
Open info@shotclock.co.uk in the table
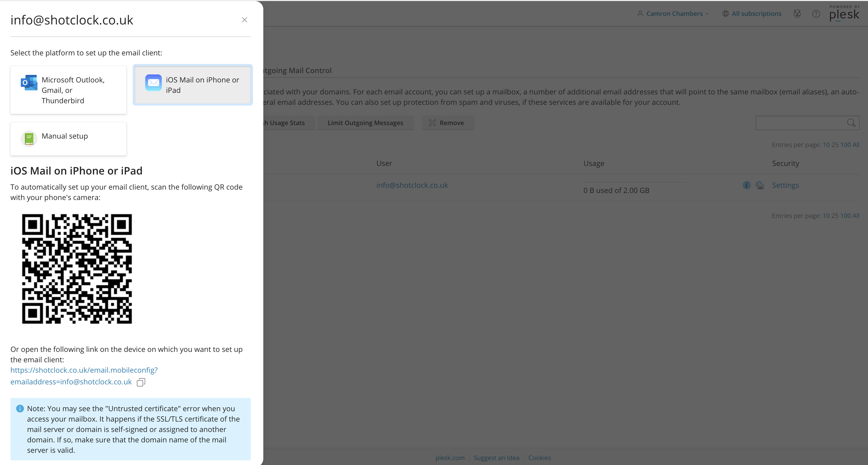coord(412,185)
